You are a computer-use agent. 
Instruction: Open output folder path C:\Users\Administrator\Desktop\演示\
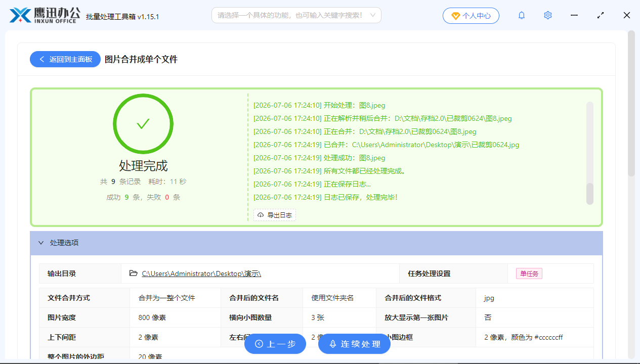pos(201,274)
